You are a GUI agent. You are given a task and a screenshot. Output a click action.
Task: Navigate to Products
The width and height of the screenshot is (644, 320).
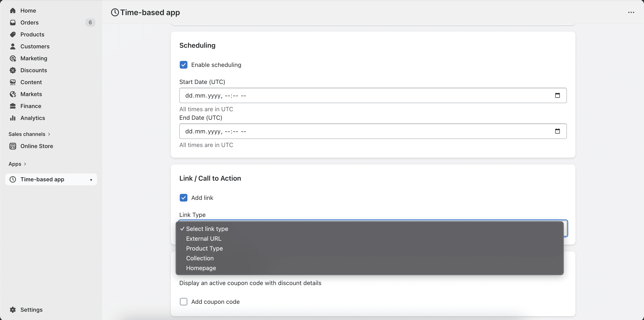click(x=32, y=34)
